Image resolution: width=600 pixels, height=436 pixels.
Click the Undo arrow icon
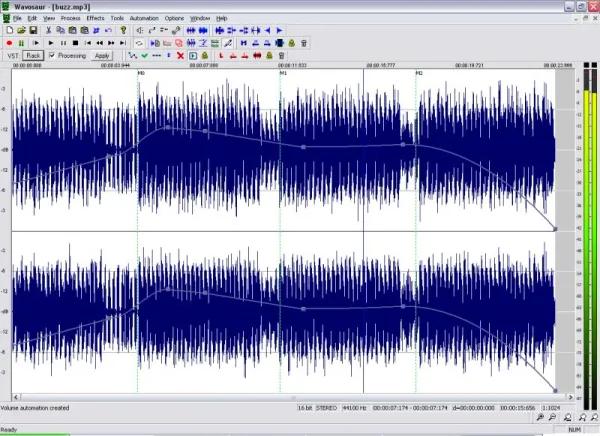pos(108,31)
